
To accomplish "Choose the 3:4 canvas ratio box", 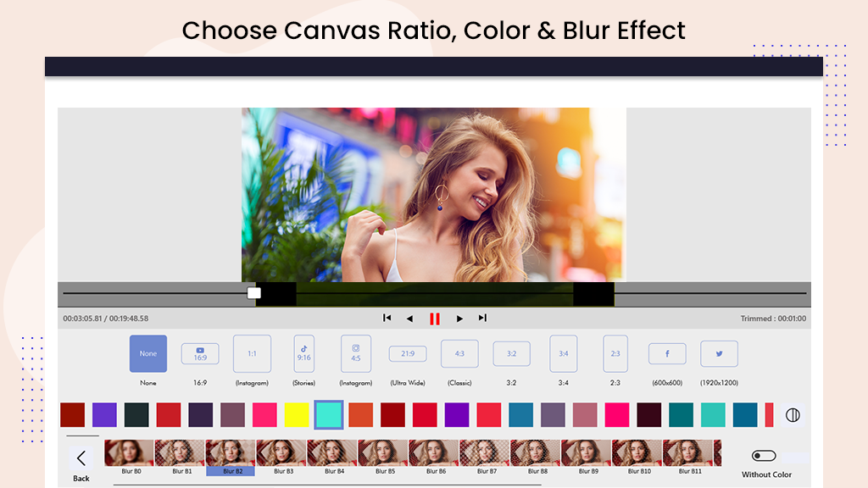I will (x=564, y=353).
